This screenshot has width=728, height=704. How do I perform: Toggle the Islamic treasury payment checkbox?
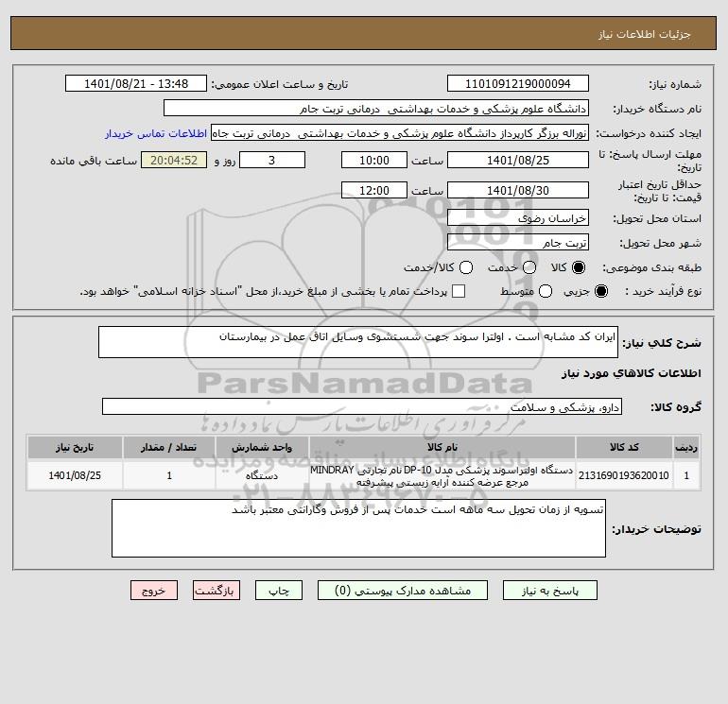[459, 291]
